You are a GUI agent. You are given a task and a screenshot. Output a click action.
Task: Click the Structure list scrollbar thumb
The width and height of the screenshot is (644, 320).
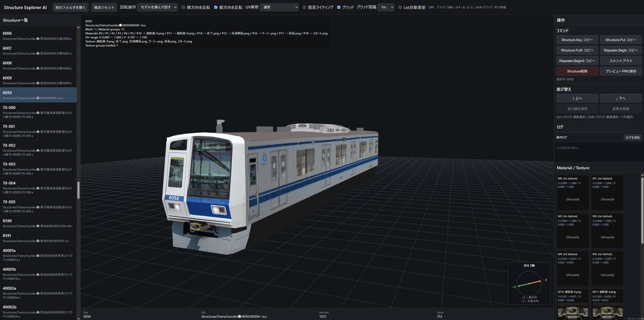pyautogui.click(x=79, y=190)
